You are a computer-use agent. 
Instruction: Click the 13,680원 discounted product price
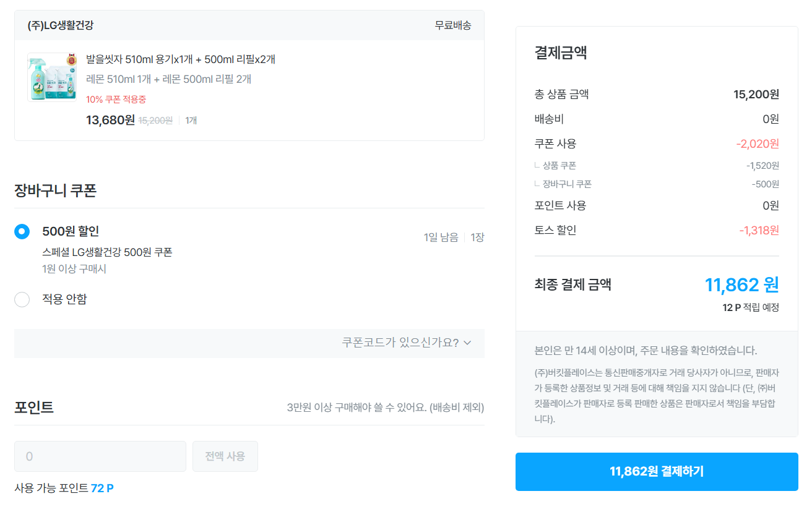(110, 120)
